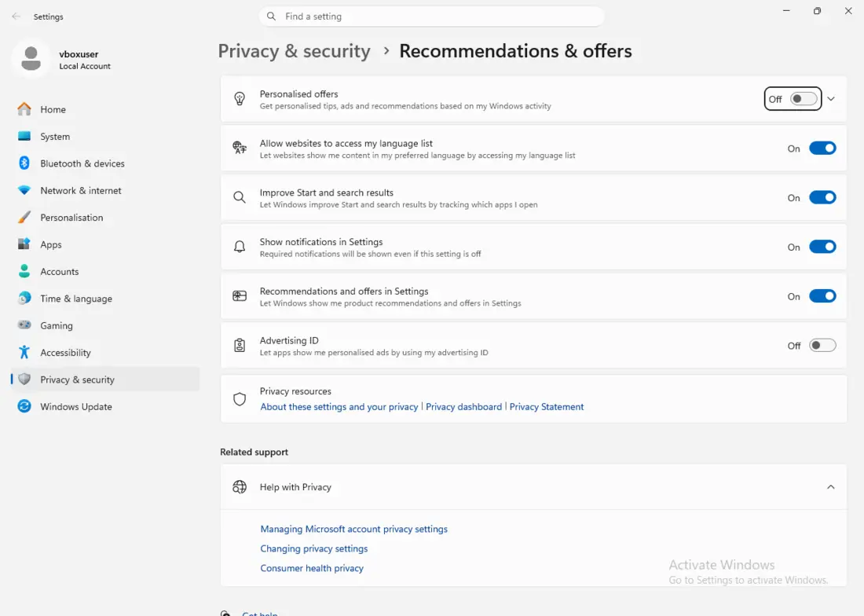This screenshot has height=616, width=864.
Task: Click the back arrow icon beside Settings
Action: [x=16, y=16]
